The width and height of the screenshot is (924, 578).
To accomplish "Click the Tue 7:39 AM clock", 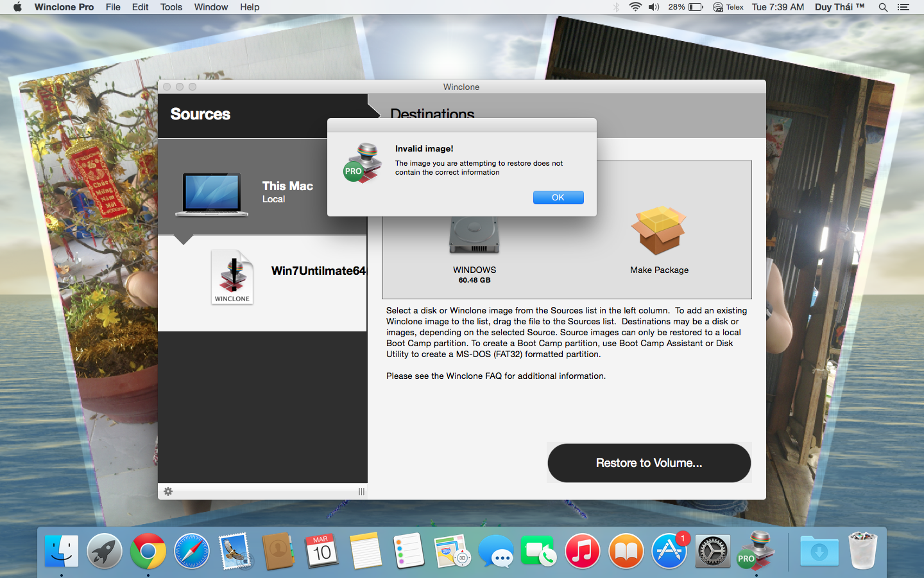I will (778, 7).
